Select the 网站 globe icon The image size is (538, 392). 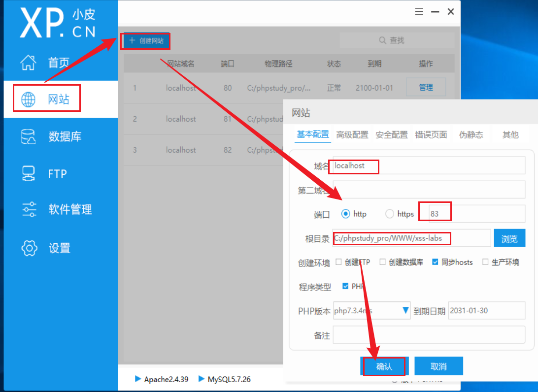tap(28, 99)
